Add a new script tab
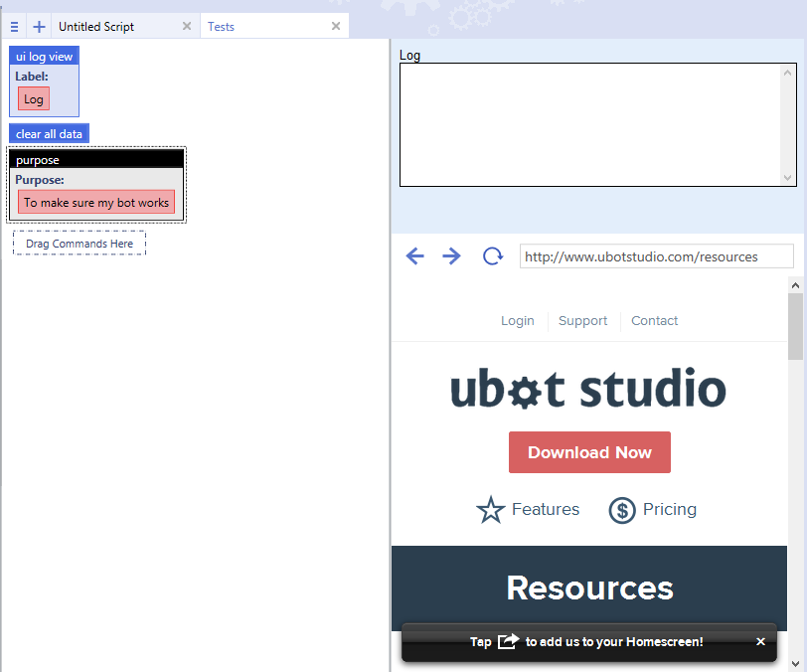The image size is (807, 672). click(39, 27)
